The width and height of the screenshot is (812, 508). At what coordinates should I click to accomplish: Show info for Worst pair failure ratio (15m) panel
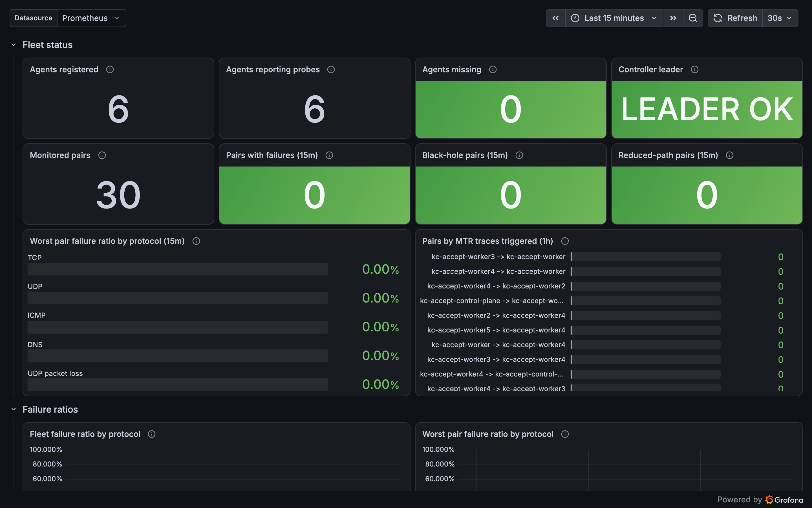196,241
